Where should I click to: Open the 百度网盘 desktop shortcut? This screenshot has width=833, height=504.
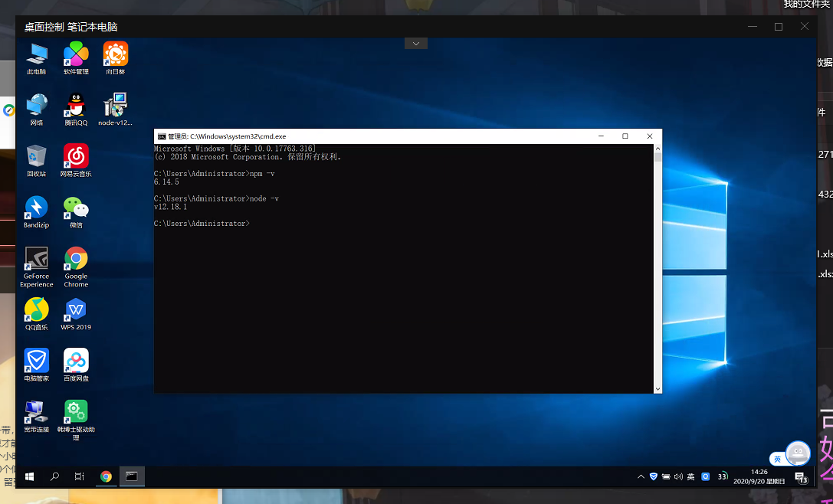coord(76,361)
